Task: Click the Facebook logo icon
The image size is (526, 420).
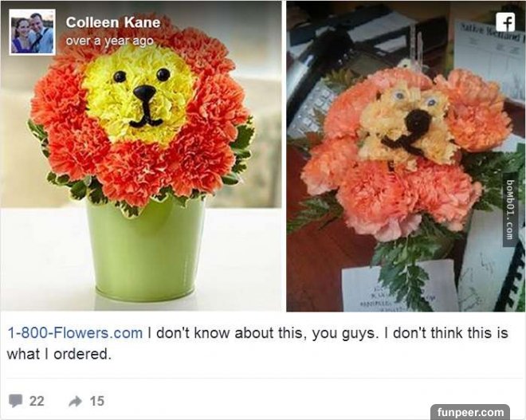Action: (x=504, y=21)
